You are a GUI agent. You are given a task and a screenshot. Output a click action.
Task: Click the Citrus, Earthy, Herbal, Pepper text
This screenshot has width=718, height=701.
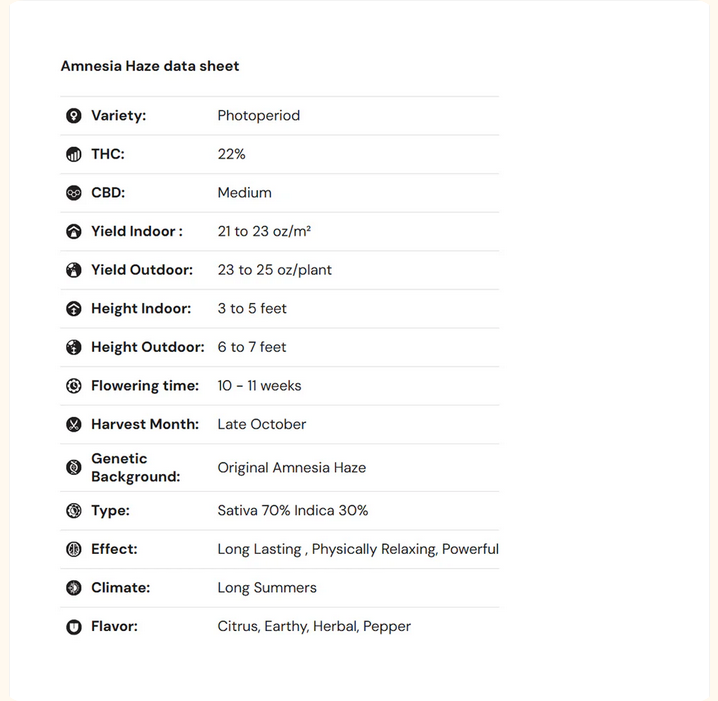click(x=314, y=627)
